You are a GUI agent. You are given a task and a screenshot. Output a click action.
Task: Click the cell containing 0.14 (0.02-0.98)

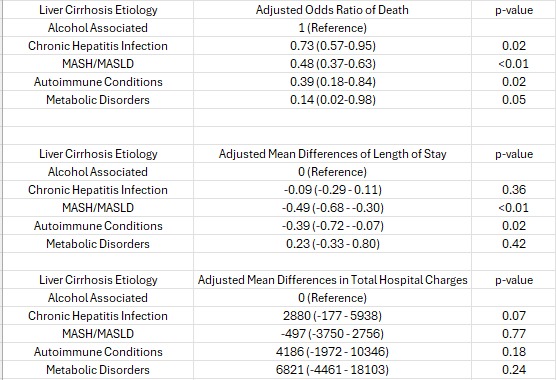[x=332, y=100]
